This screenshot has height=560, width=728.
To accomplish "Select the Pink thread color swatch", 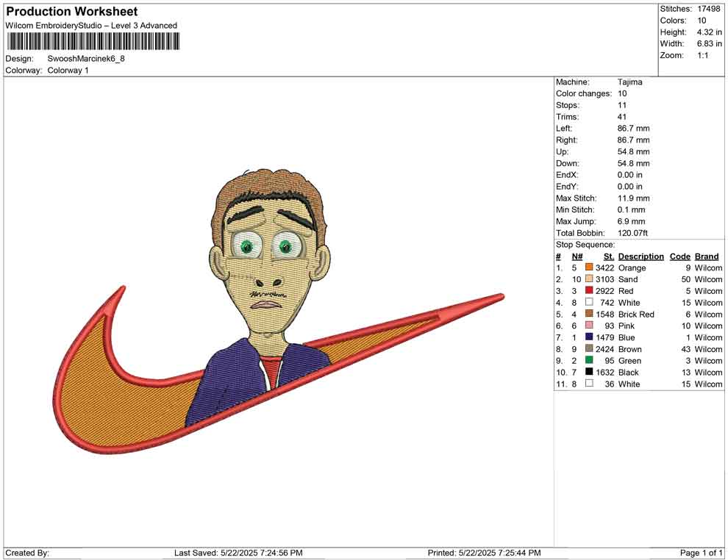I will click(x=589, y=326).
